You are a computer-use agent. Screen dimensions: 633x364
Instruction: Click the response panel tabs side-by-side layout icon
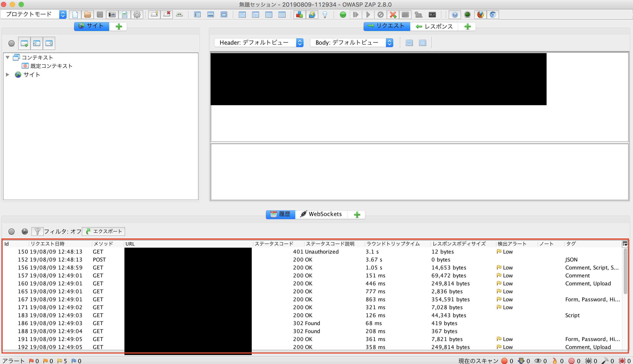point(269,15)
